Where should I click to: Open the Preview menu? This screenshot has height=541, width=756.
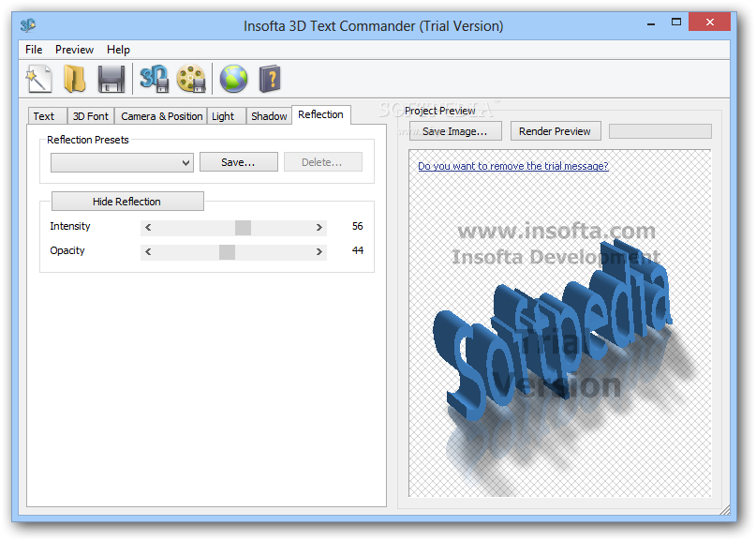tap(74, 50)
